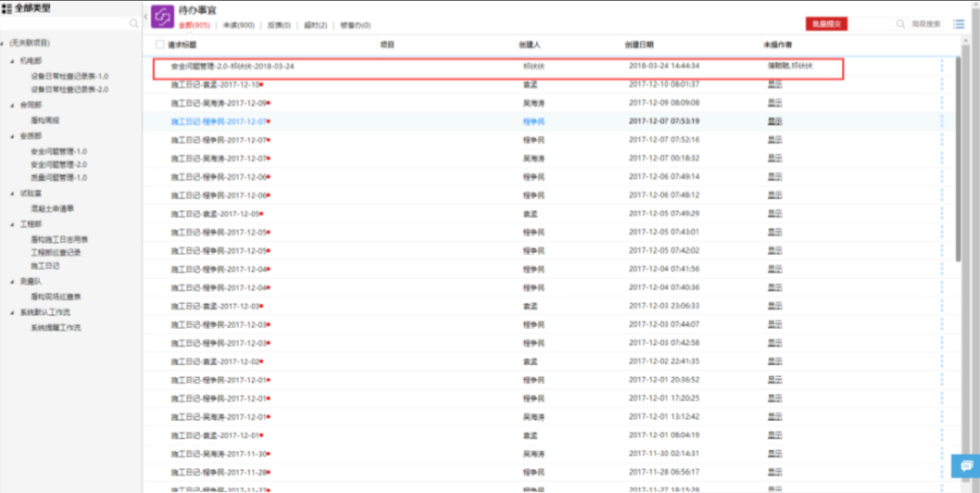Select 安全问题管理-2.0 in sidebar tree
980x493 pixels.
[58, 165]
